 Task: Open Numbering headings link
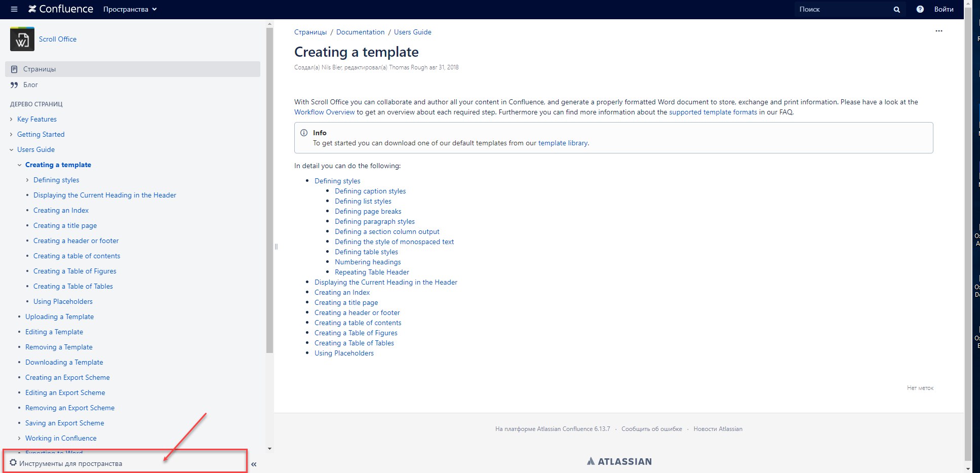pyautogui.click(x=368, y=262)
